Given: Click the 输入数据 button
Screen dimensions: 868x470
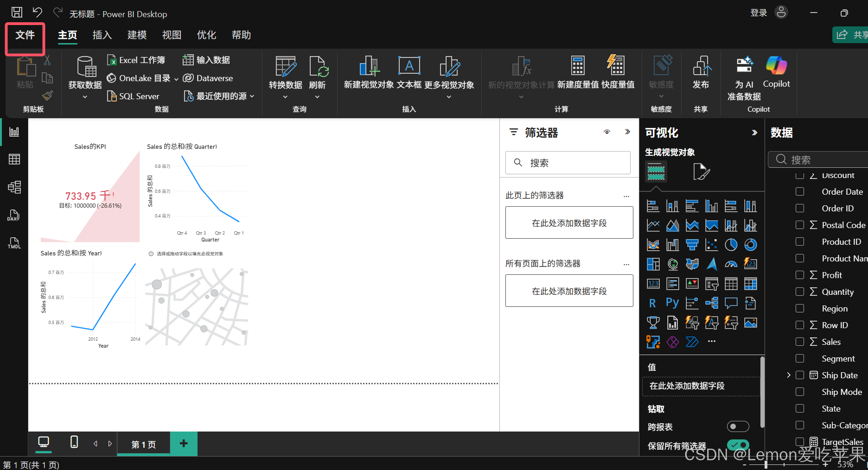Looking at the screenshot, I should click(x=207, y=60).
